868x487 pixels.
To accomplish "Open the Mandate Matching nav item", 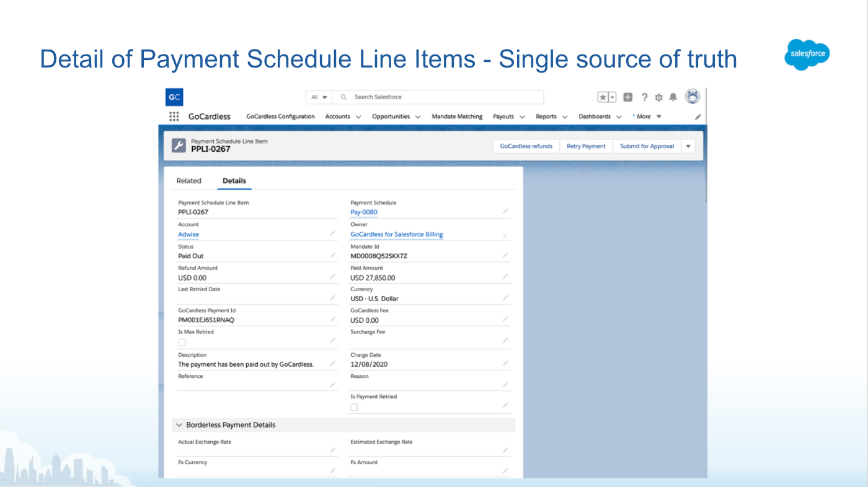I will tap(457, 116).
